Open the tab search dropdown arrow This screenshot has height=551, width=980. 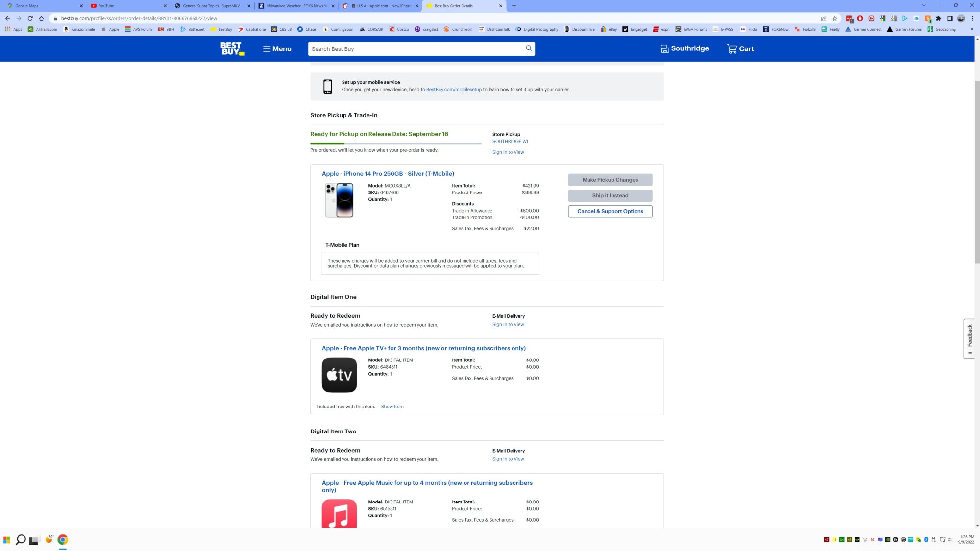(924, 5)
